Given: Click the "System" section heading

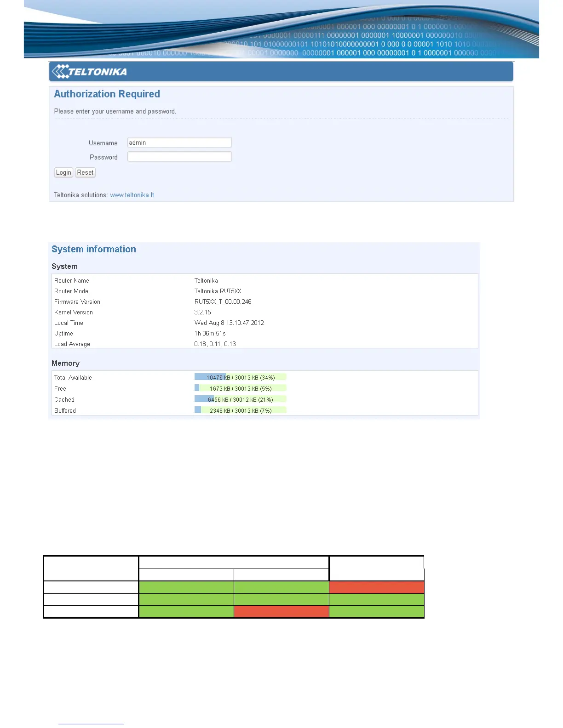Looking at the screenshot, I should click(x=64, y=267).
